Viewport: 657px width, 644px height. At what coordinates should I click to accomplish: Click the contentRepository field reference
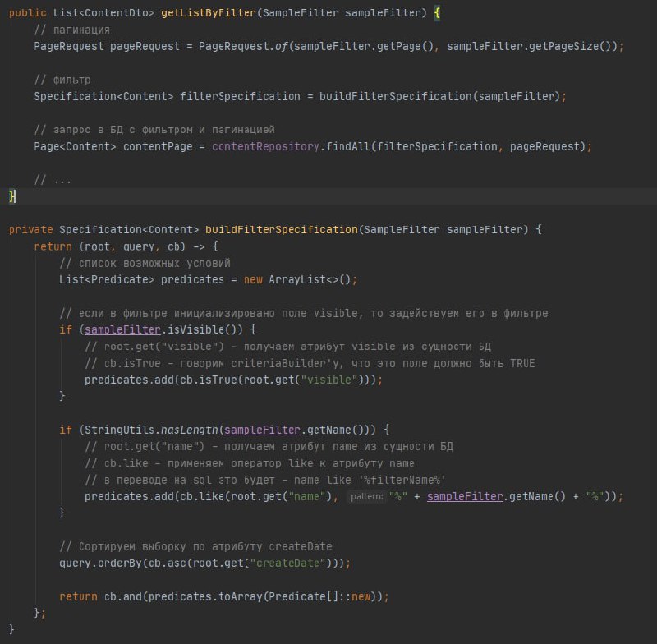265,147
